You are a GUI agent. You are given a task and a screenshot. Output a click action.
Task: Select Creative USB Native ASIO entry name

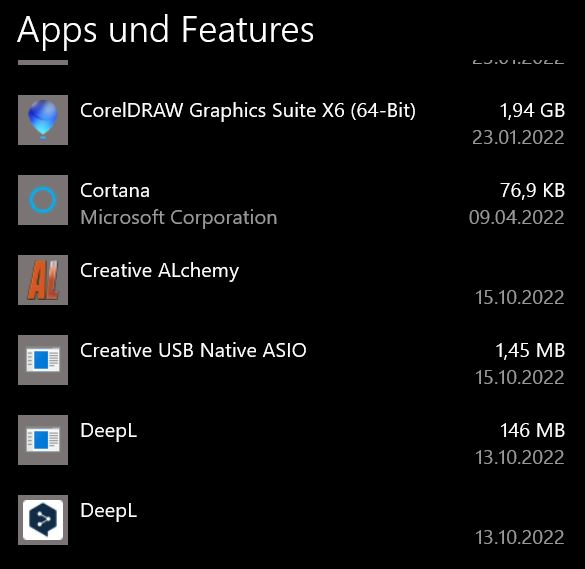pos(193,350)
